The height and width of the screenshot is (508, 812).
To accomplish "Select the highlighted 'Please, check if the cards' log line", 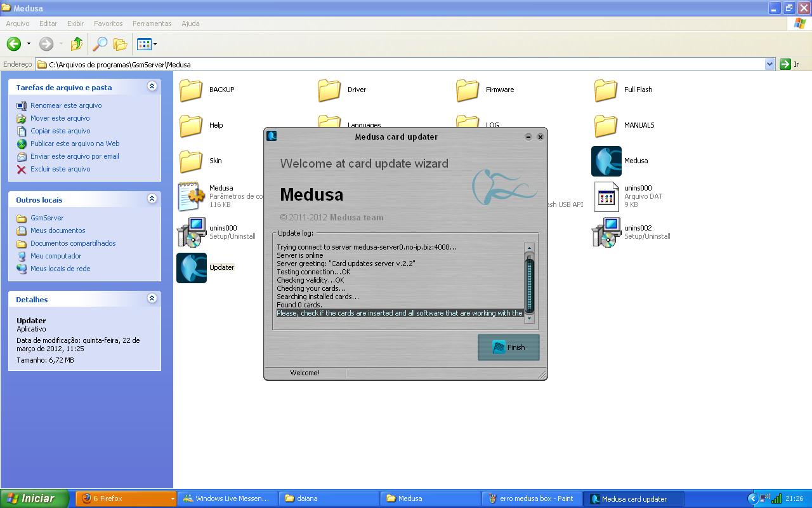I will point(400,313).
